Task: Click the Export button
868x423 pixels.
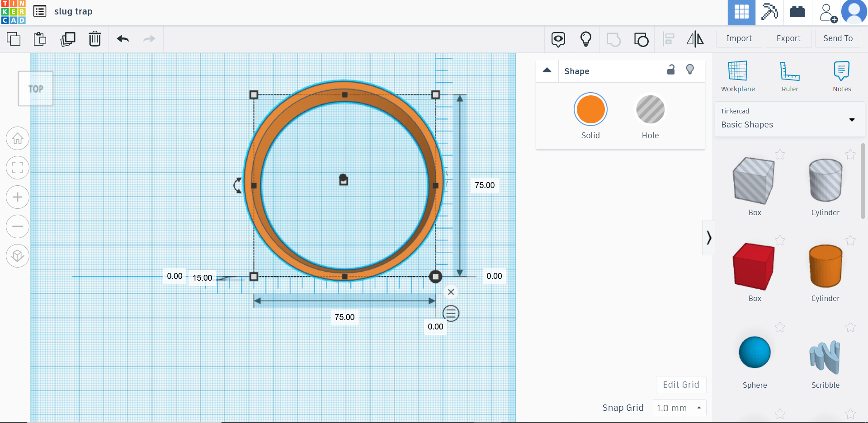Action: point(788,38)
